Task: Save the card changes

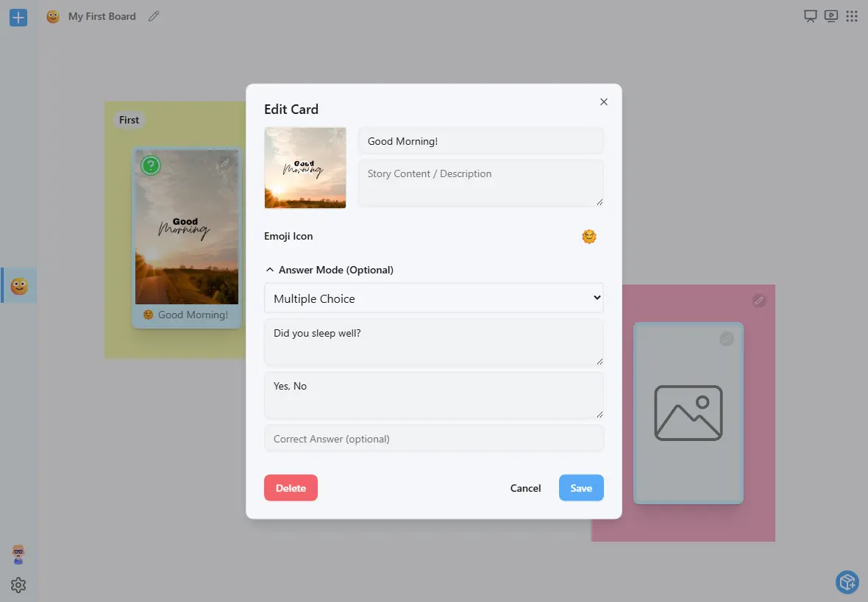Action: point(581,488)
